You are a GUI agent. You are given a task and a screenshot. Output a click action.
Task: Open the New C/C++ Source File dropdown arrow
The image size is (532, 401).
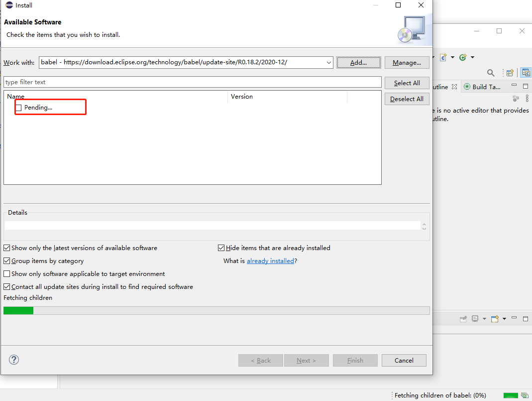(x=452, y=57)
